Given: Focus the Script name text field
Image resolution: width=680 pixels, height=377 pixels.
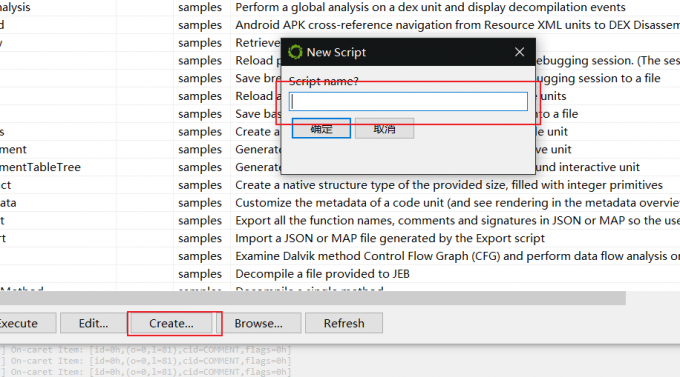Looking at the screenshot, I should pyautogui.click(x=408, y=102).
